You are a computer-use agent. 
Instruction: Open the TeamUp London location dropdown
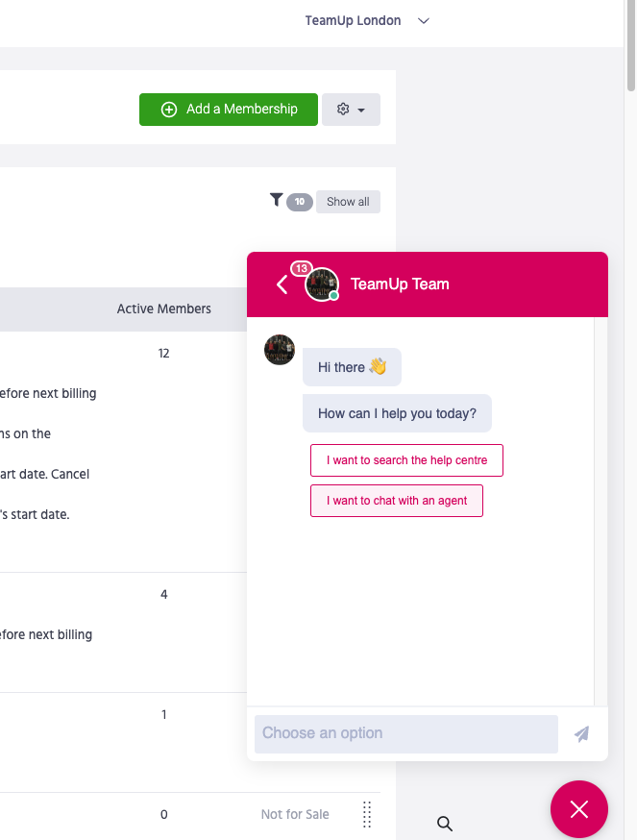[366, 21]
